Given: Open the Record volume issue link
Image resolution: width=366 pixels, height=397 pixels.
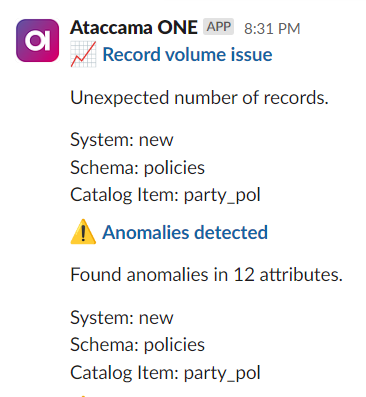Looking at the screenshot, I should (x=187, y=54).
